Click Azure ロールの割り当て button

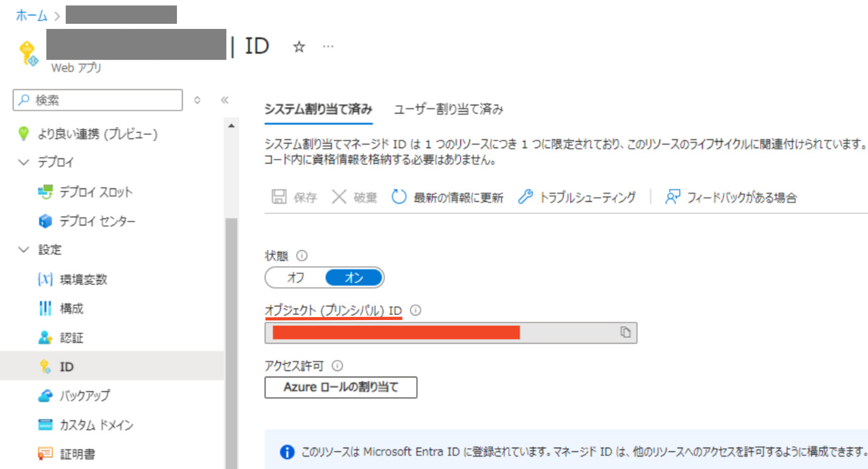(x=341, y=387)
